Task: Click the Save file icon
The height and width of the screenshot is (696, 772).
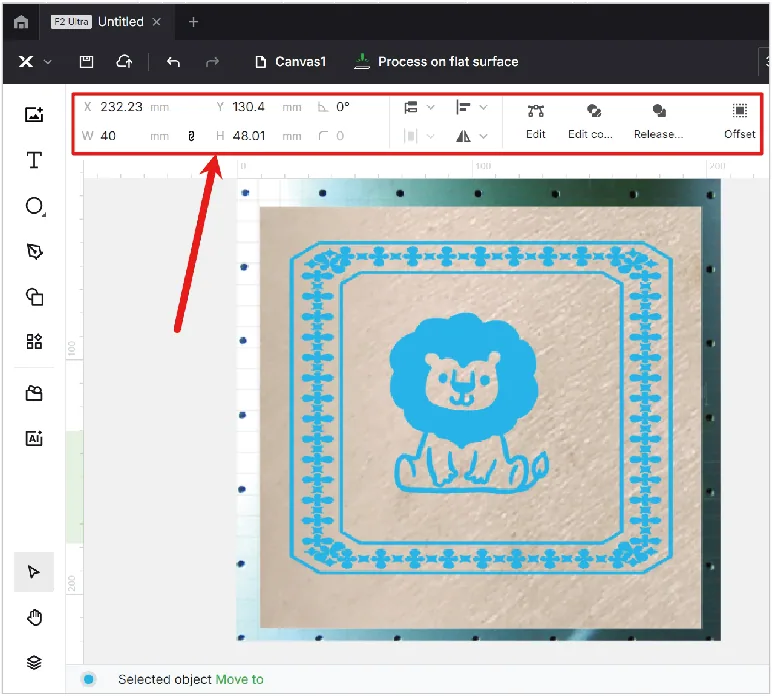Action: click(x=86, y=62)
